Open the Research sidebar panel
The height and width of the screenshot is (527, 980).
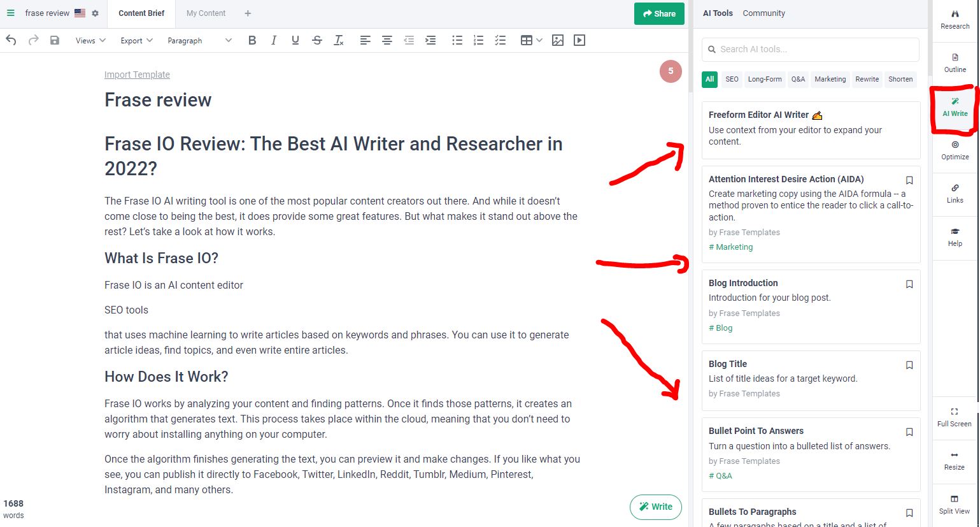pyautogui.click(x=955, y=20)
